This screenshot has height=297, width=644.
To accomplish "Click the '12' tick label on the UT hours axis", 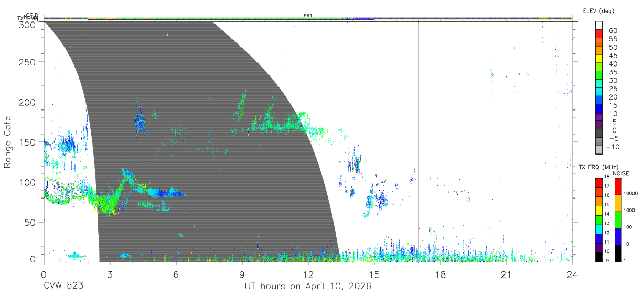I will pos(308,274).
